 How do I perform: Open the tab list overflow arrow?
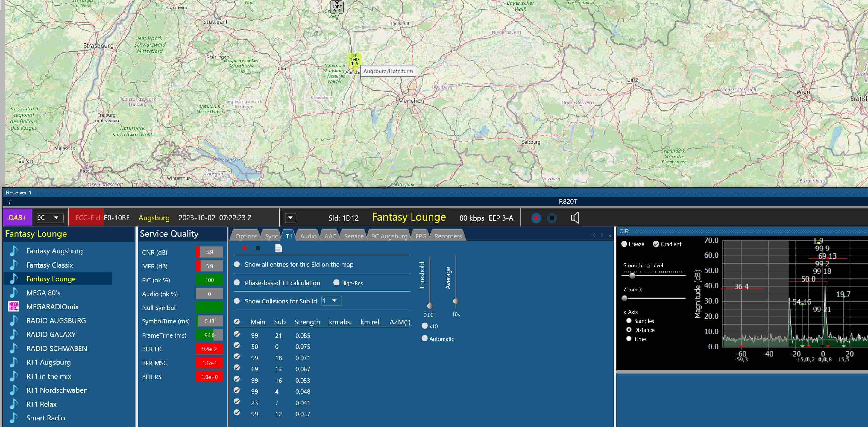610,236
